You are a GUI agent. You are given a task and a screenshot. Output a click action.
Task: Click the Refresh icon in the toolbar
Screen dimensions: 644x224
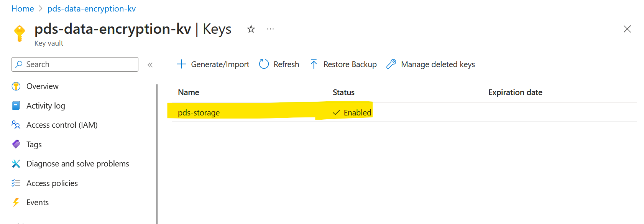[x=264, y=64]
